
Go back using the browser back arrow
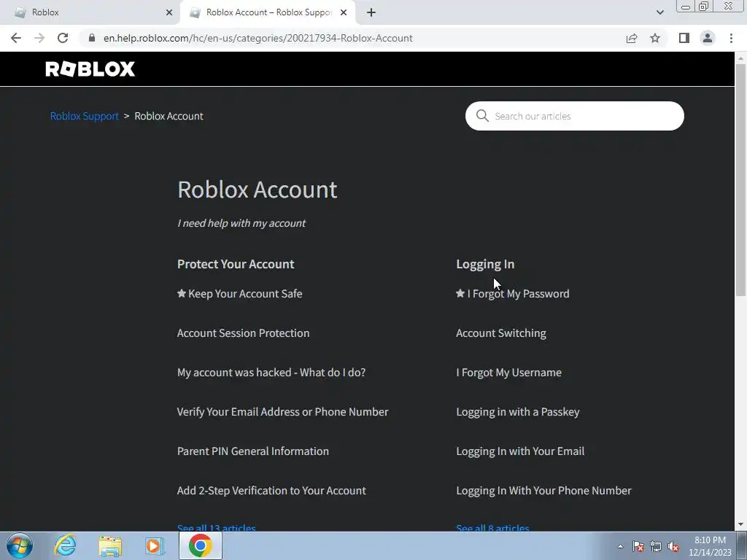click(x=16, y=38)
